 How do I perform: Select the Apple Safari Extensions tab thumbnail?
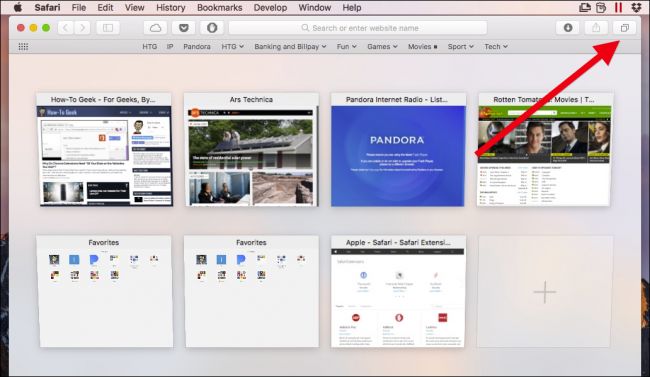398,292
